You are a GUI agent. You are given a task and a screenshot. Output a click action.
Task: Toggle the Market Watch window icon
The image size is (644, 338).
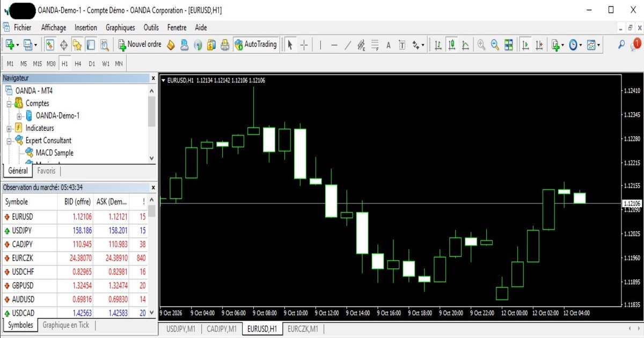click(50, 45)
